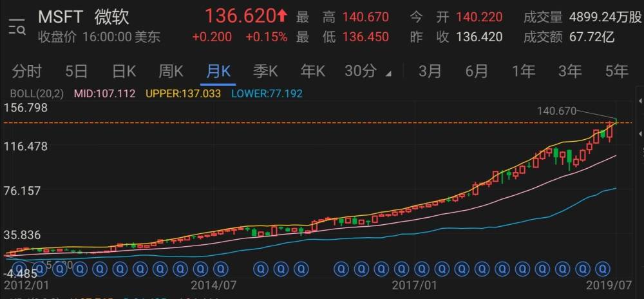644x299 pixels.
Task: Tap the +0.15% percent change value
Action: pyautogui.click(x=267, y=37)
